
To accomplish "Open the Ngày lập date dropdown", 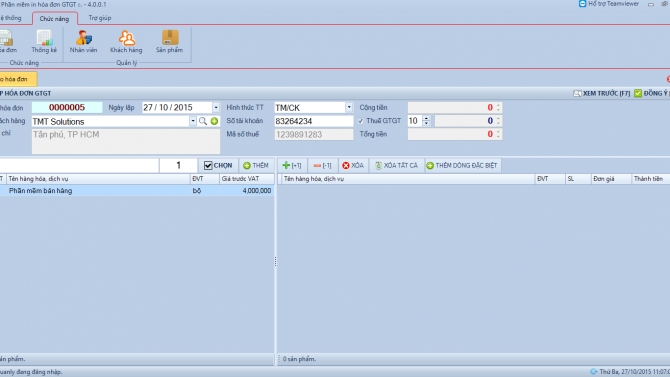I will click(216, 107).
